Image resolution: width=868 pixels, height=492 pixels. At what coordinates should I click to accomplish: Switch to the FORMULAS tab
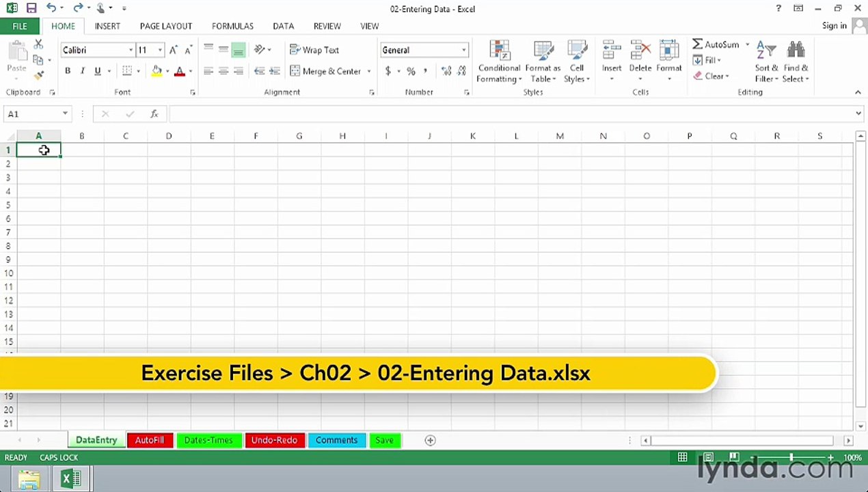pyautogui.click(x=232, y=26)
